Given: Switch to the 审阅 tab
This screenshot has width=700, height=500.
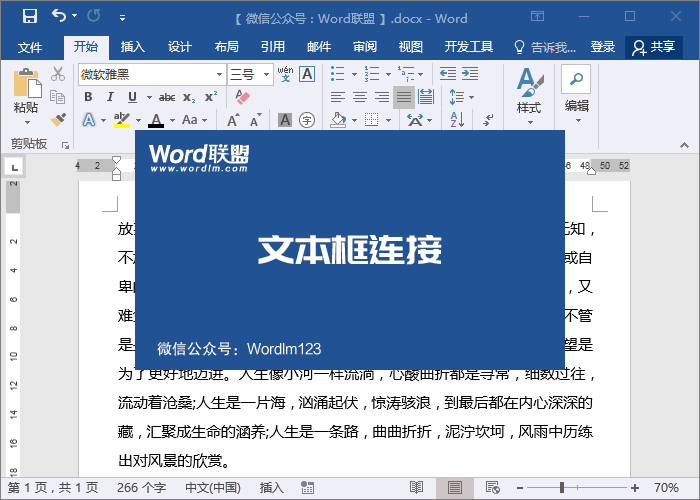Looking at the screenshot, I should 365,47.
